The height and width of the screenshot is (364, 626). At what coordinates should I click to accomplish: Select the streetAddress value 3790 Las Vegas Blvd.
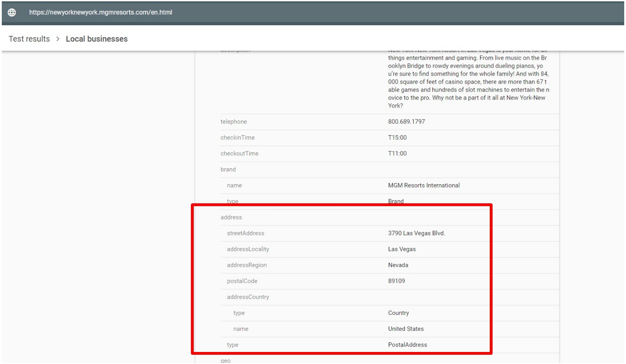tap(413, 233)
